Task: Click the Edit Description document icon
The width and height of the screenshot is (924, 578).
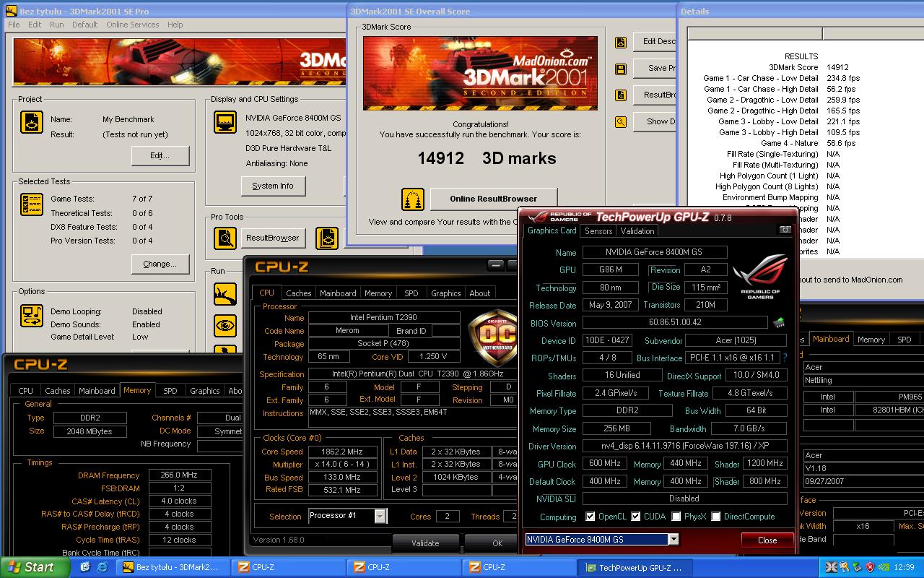Action: tap(620, 43)
